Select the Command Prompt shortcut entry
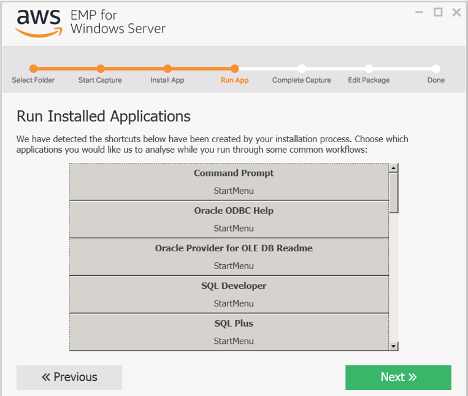468x396 pixels. (x=229, y=182)
